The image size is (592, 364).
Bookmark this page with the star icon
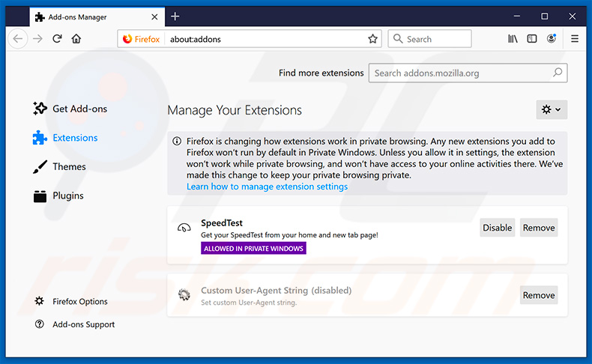372,39
